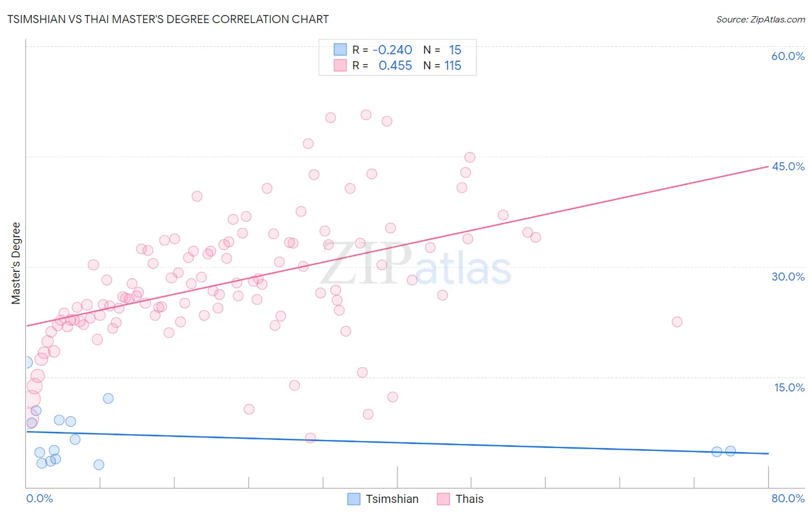Image resolution: width=812 pixels, height=515 pixels.
Task: Click the chart title text
Action: (x=168, y=19)
